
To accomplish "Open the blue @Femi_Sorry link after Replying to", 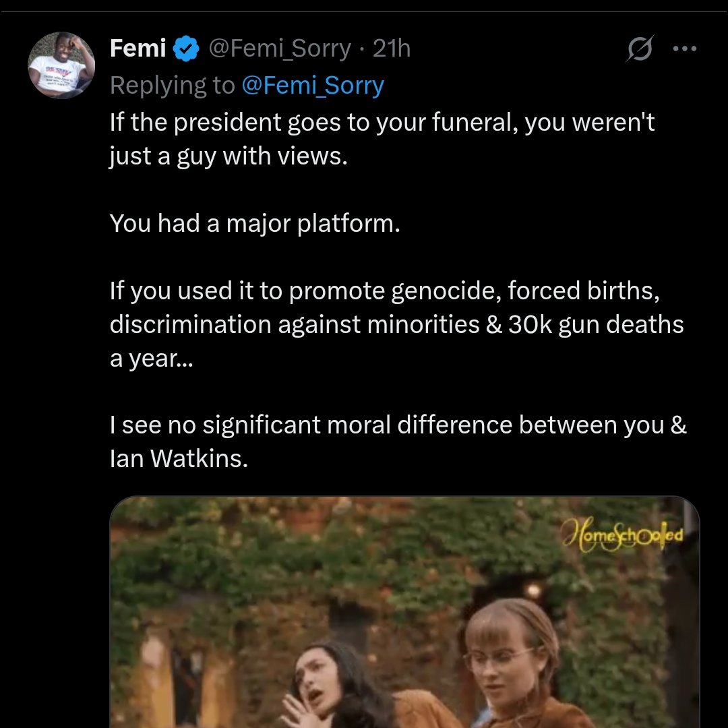I will [312, 86].
